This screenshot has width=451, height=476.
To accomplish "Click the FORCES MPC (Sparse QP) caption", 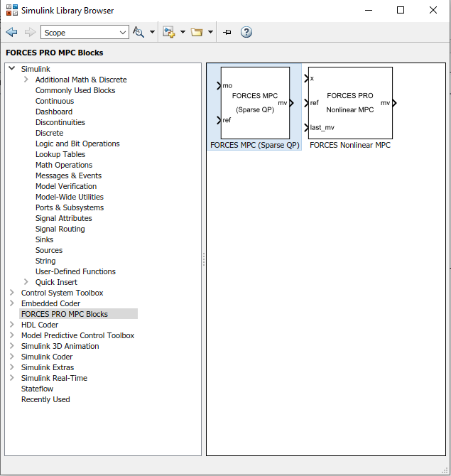I will [x=255, y=145].
